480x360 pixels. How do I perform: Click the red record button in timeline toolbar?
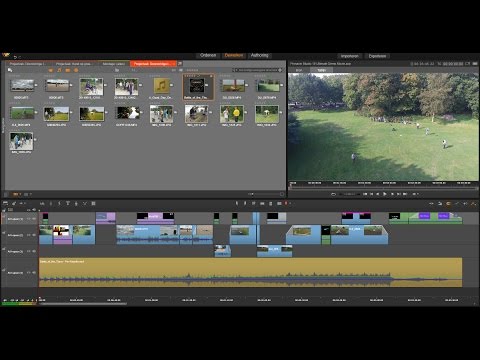coord(286,203)
